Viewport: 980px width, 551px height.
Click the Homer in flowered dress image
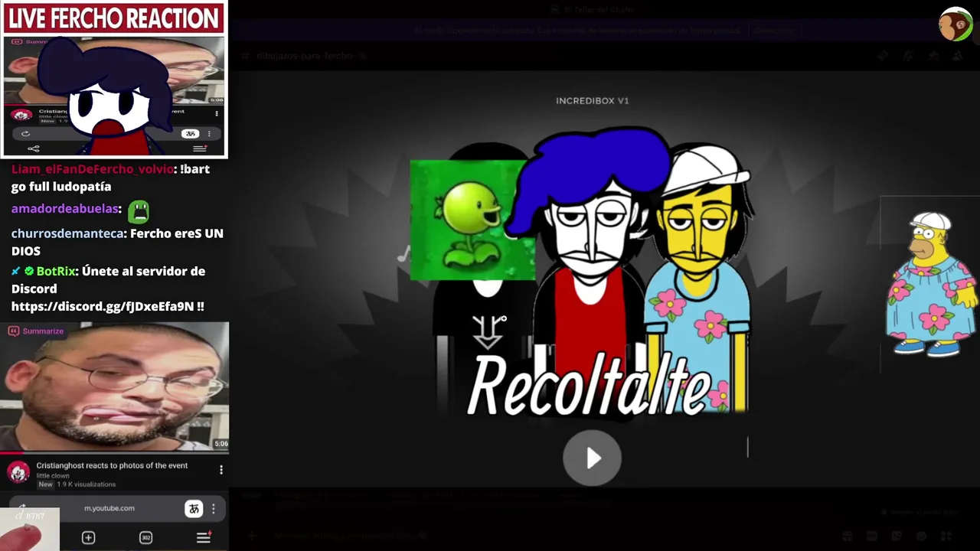point(931,285)
